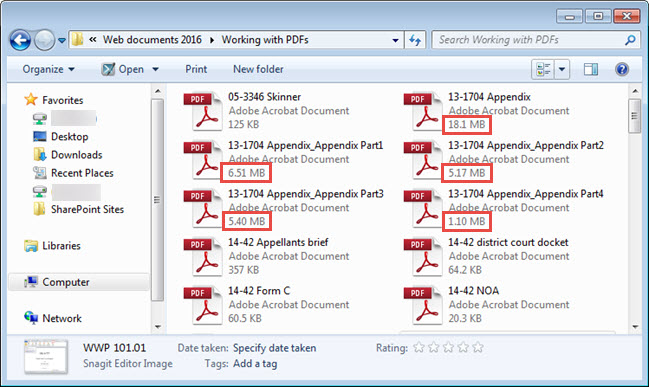
Task: Click New folder in the toolbar
Action: 258,69
